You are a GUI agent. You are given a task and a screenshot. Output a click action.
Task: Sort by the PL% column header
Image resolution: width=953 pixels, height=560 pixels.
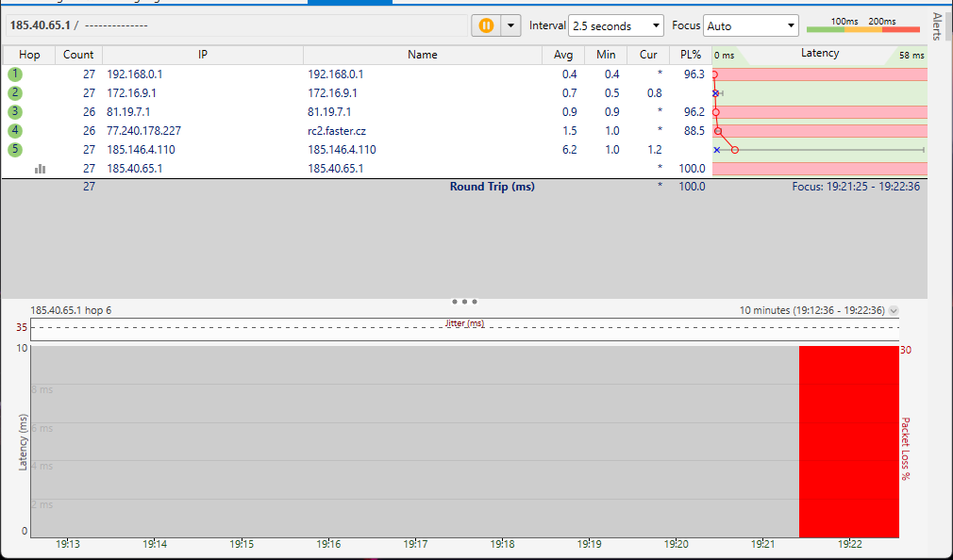click(690, 55)
